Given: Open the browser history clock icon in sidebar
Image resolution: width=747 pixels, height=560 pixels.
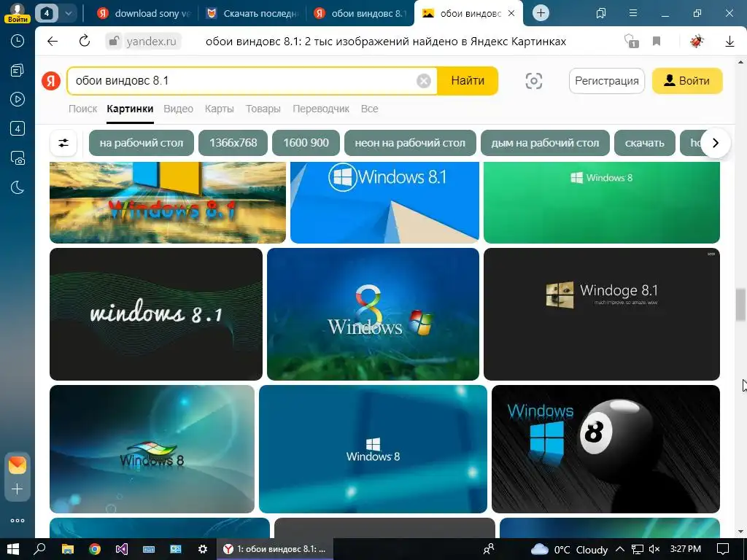Looking at the screenshot, I should (18, 41).
